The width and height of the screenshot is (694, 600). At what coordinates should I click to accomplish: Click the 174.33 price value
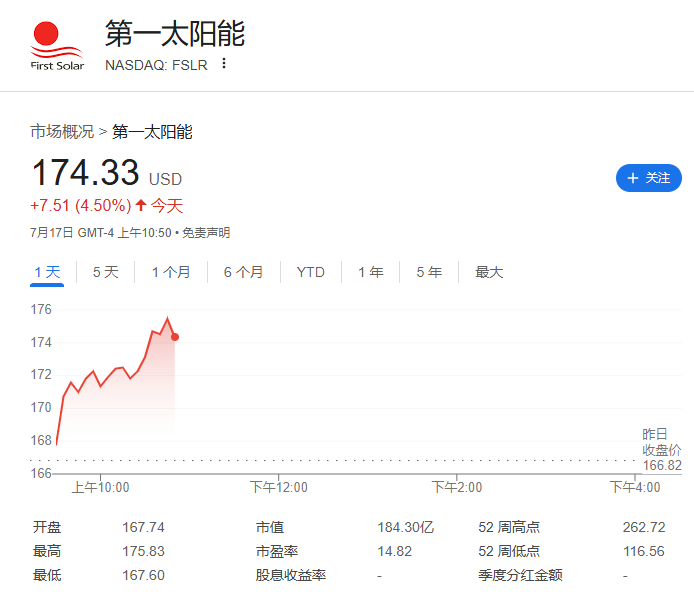click(x=85, y=172)
